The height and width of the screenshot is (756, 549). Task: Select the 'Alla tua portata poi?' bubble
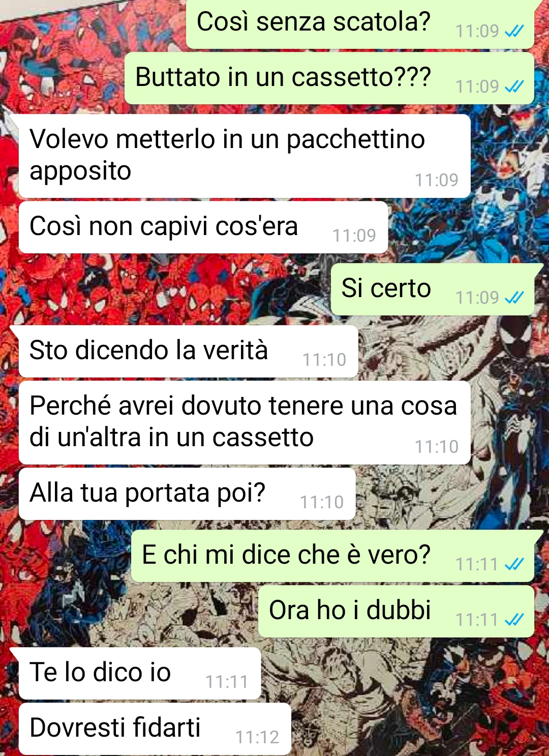[x=187, y=493]
